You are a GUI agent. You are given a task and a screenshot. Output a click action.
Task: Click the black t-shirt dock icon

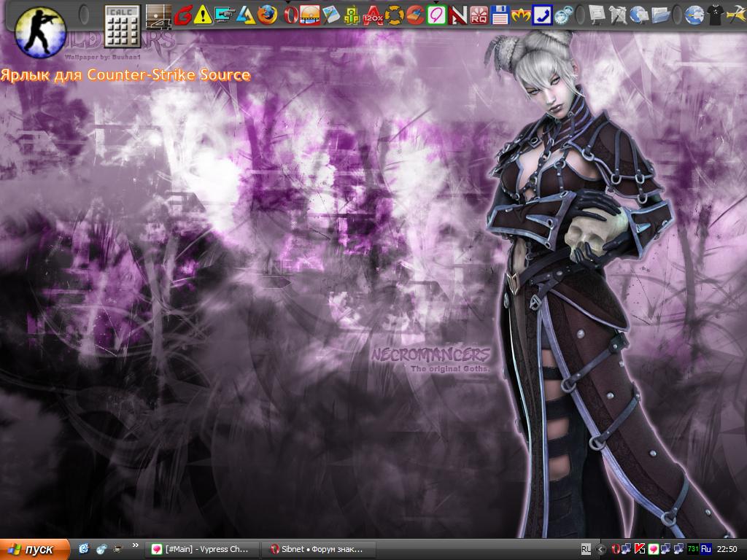coord(714,15)
